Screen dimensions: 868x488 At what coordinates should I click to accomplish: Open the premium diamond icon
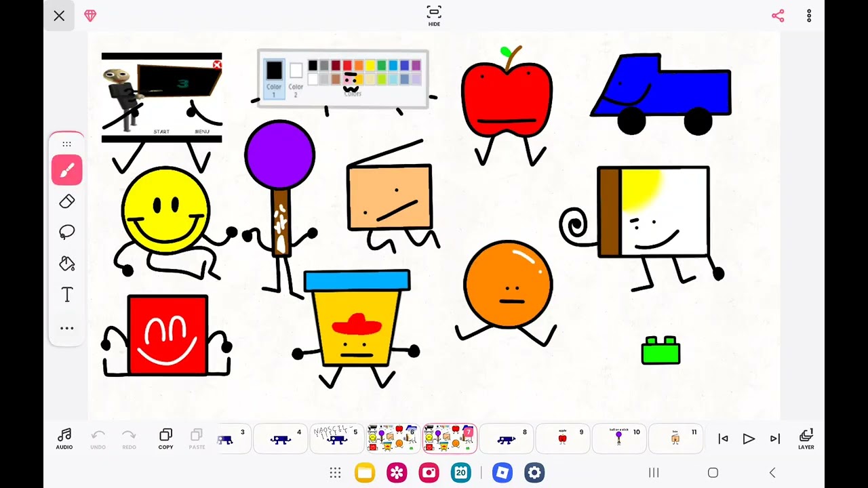90,16
